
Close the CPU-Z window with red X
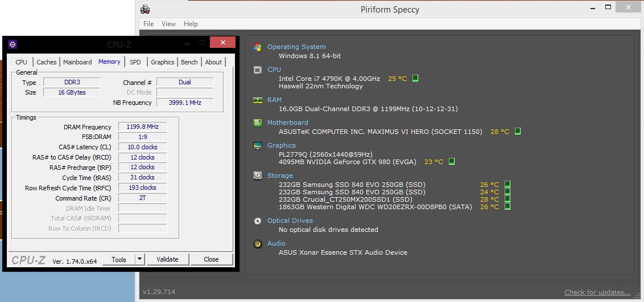pyautogui.click(x=222, y=42)
